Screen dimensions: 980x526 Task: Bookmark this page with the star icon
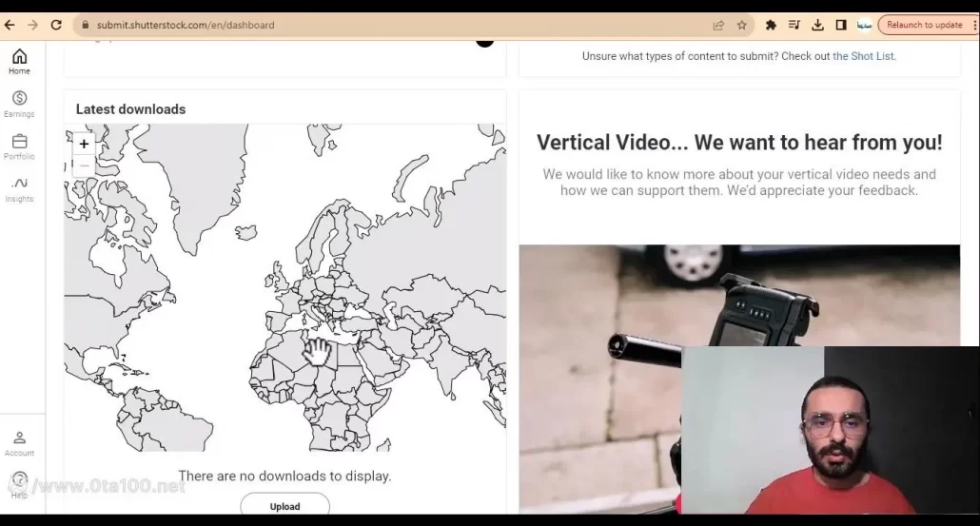pyautogui.click(x=742, y=25)
